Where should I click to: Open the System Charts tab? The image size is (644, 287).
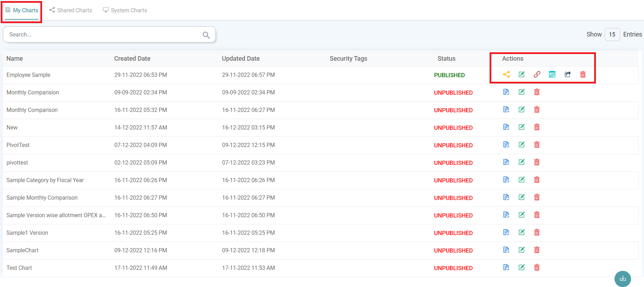[x=125, y=10]
